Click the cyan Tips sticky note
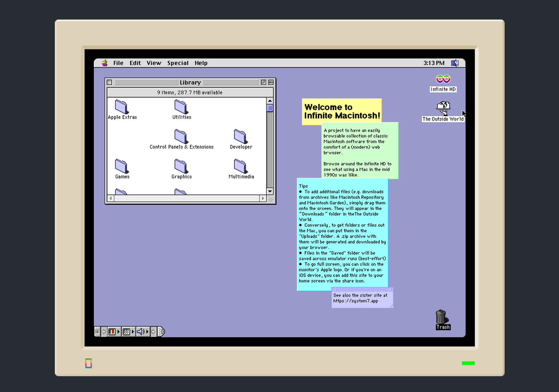The height and width of the screenshot is (392, 559). point(343,234)
